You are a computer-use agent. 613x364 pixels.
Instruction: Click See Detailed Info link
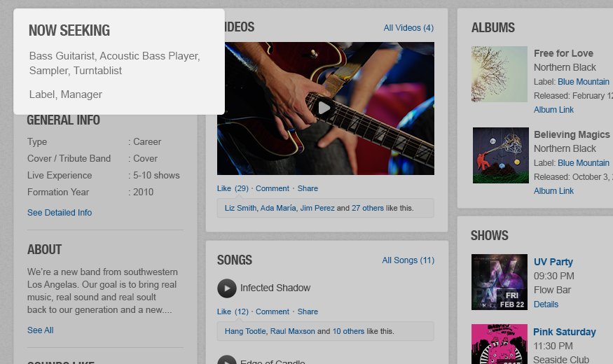pyautogui.click(x=60, y=213)
